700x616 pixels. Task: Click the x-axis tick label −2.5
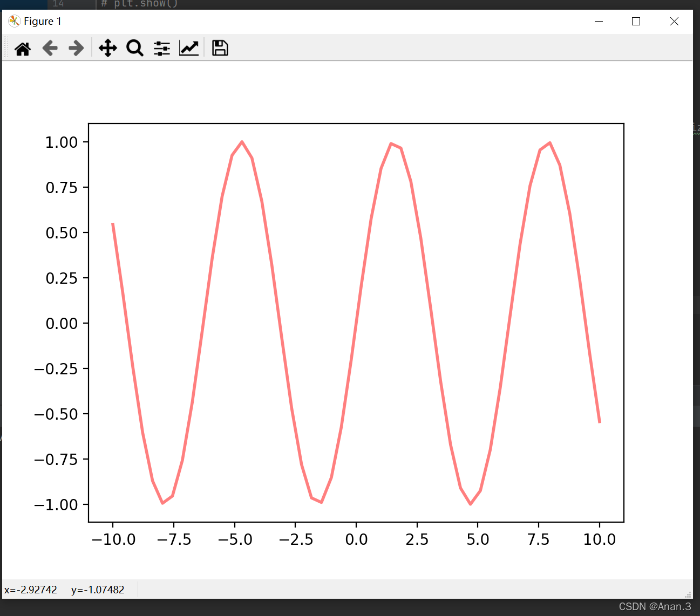coord(296,539)
